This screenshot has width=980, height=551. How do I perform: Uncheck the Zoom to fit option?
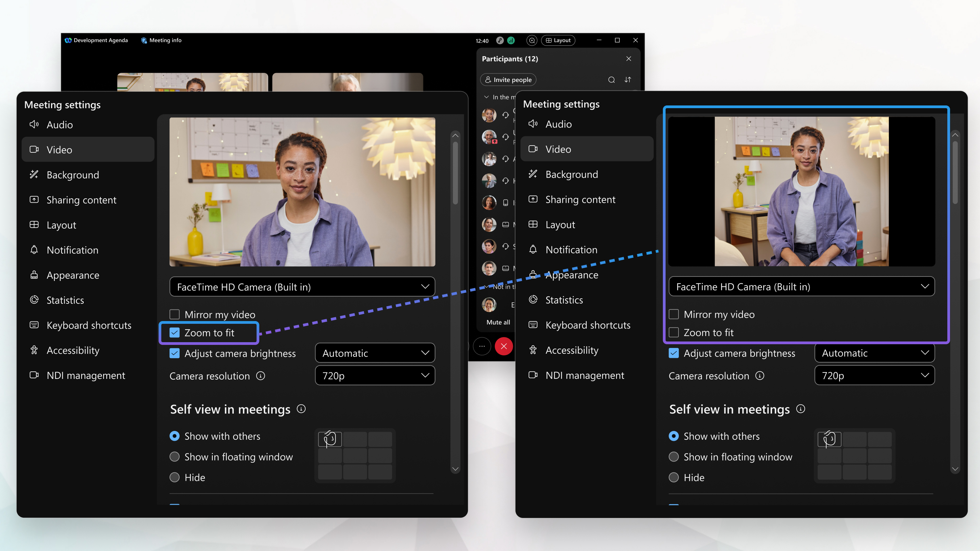[175, 332]
